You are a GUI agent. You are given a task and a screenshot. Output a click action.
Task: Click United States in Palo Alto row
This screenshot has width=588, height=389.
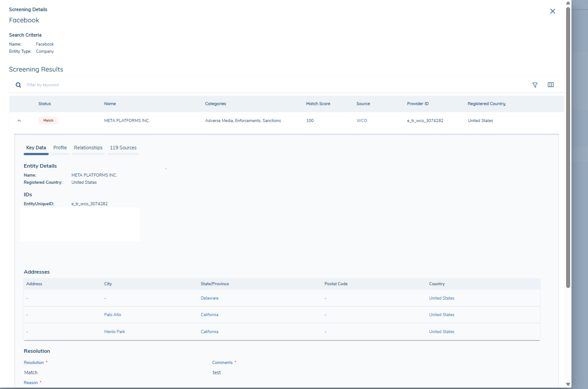441,315
